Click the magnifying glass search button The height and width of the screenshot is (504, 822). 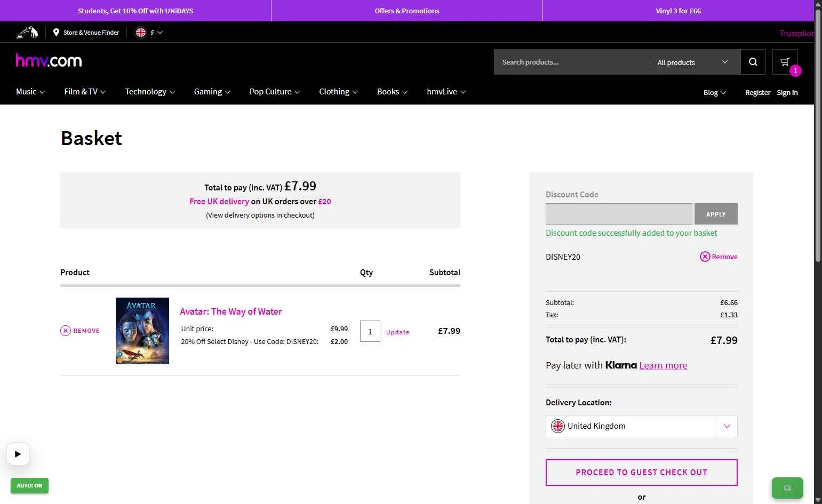pos(753,62)
